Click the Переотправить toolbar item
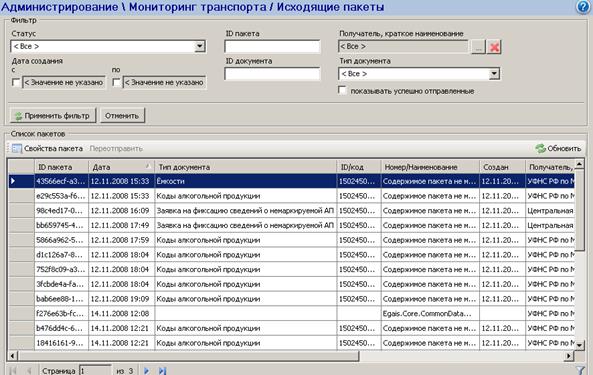Viewport: 593px width, 375px height. (116, 149)
